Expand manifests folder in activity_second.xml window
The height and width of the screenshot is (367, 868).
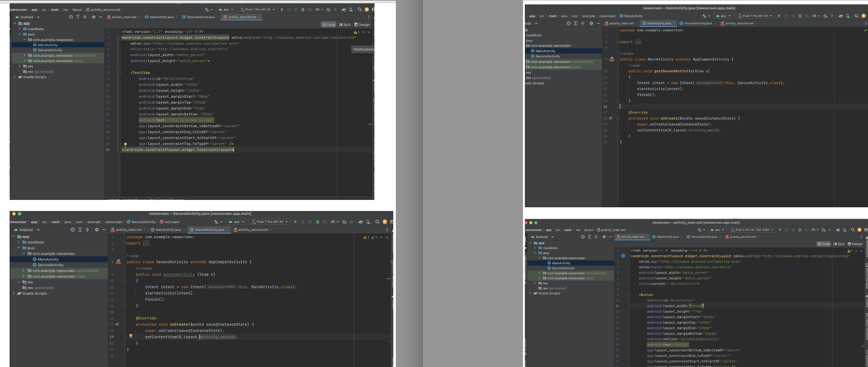pyautogui.click(x=20, y=29)
